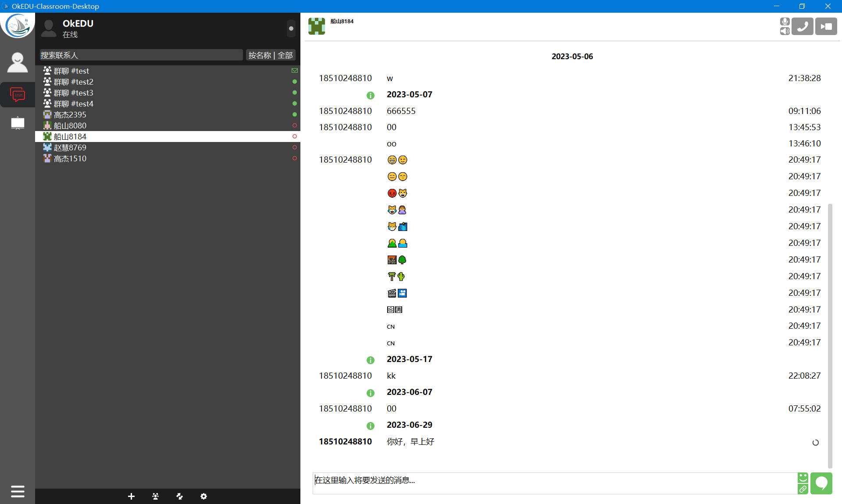Open the online status dot selector

[291, 28]
